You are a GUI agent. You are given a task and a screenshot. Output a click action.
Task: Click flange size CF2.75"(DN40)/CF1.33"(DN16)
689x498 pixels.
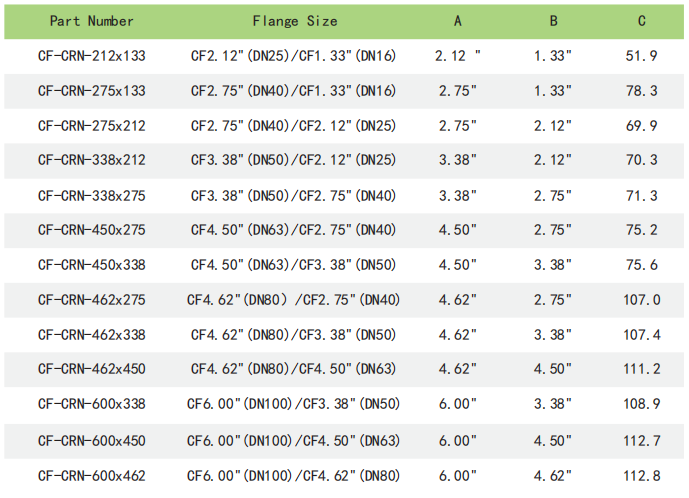(293, 91)
